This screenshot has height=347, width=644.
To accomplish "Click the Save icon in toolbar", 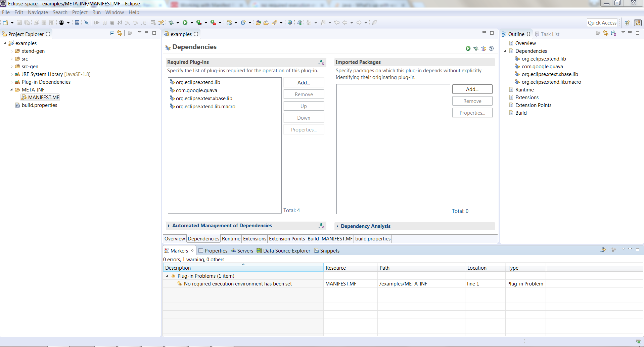I will [x=19, y=23].
